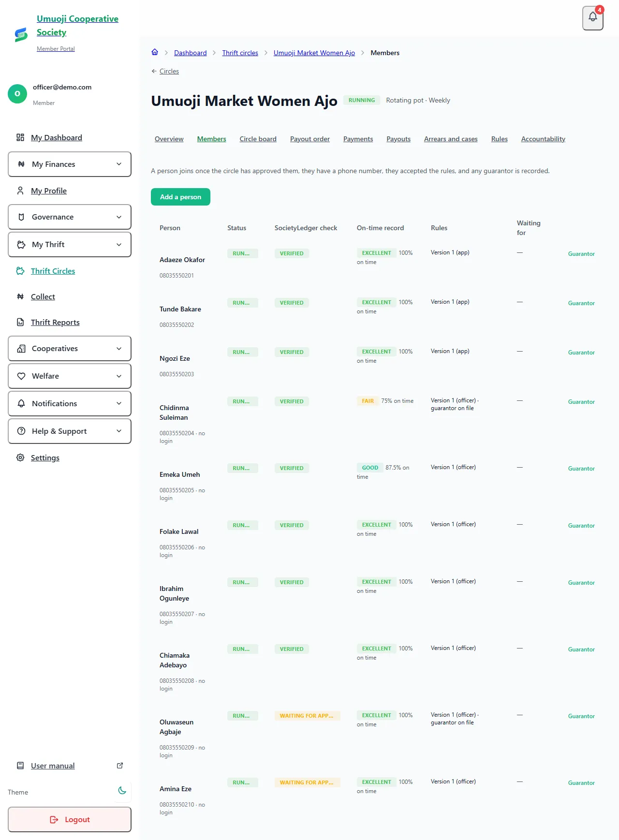The height and width of the screenshot is (840, 619).
Task: Expand the My Finances menu
Action: (70, 164)
